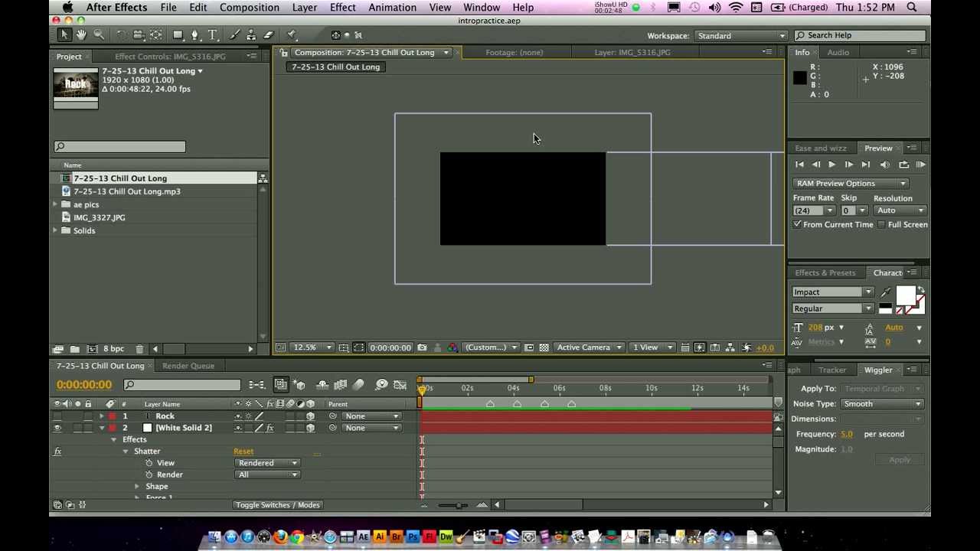980x551 pixels.
Task: Open the Impact font family dropdown
Action: pos(832,292)
